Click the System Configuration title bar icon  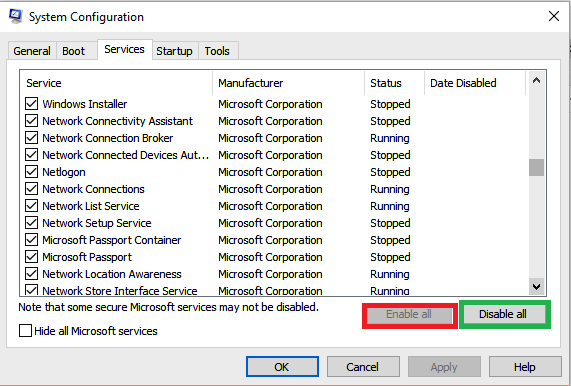(15, 17)
